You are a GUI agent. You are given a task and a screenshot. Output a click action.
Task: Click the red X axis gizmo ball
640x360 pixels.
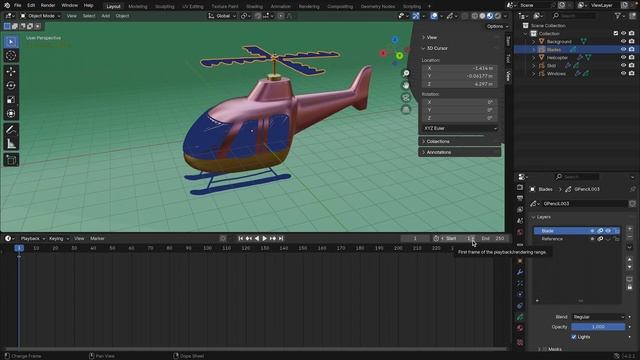coord(383,53)
